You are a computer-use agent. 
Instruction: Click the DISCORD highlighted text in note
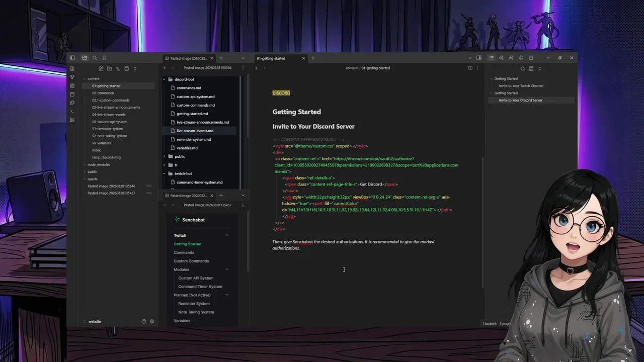click(281, 93)
